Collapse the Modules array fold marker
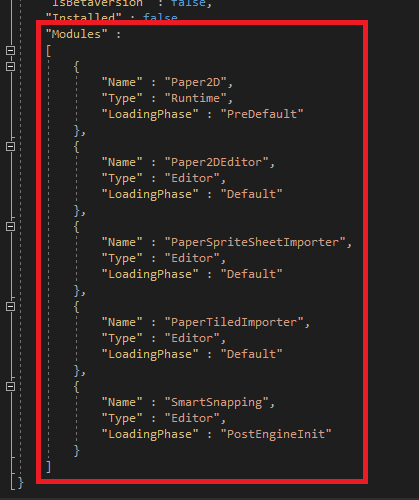Screen dimensions: 419x500 coord(11,50)
